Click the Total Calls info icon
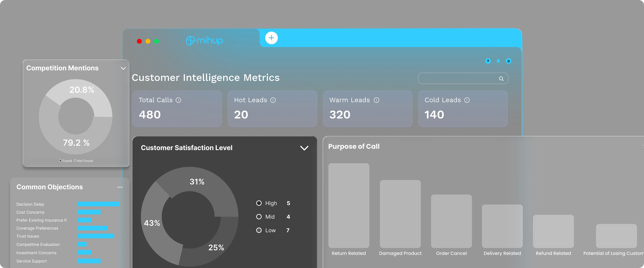644x268 pixels. point(178,100)
